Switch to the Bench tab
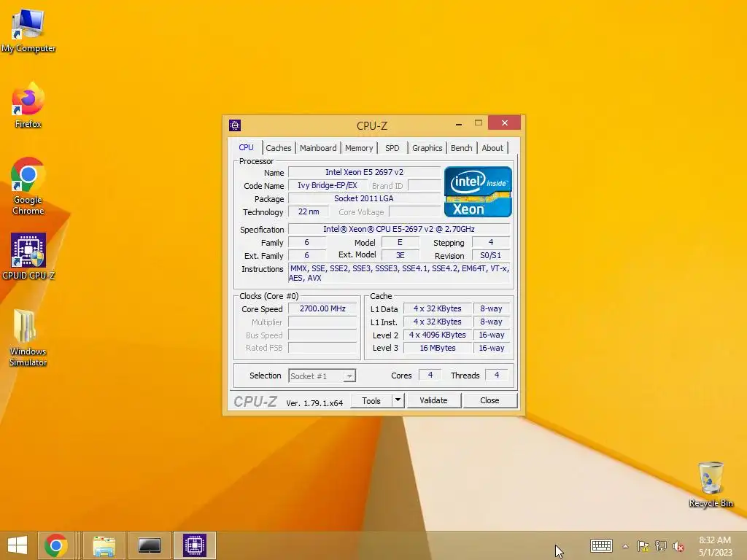 pyautogui.click(x=462, y=148)
